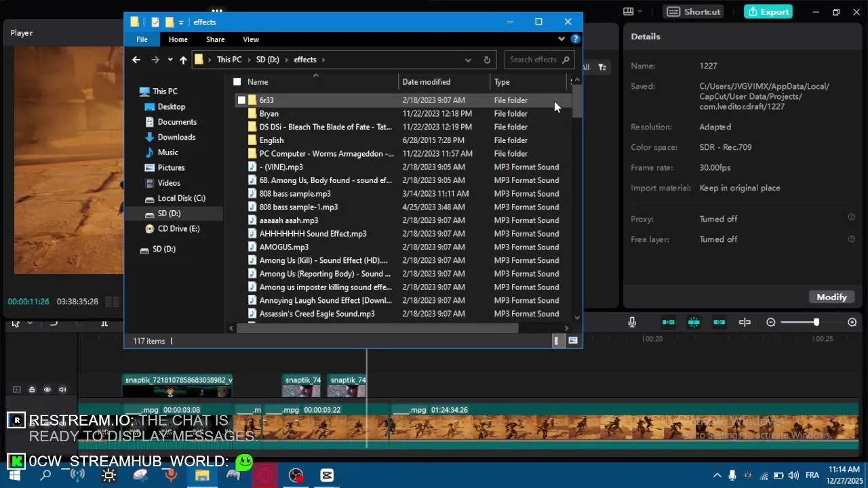Switch Explorer to large icons view in status bar
Viewport: 868px width, 488px height.
coord(573,341)
